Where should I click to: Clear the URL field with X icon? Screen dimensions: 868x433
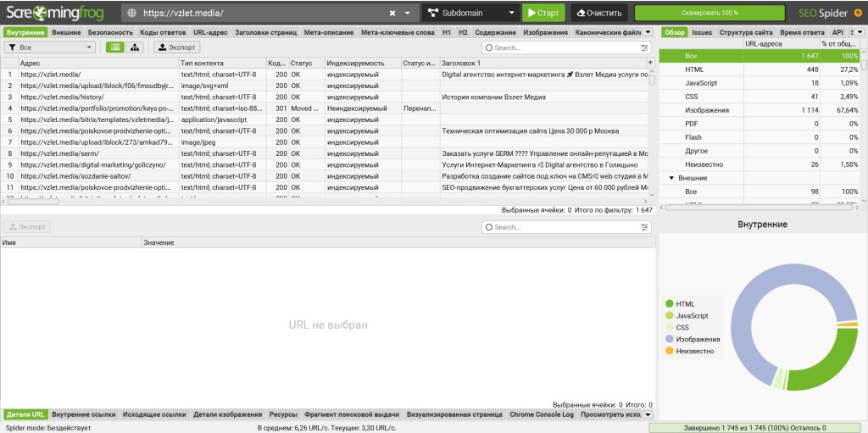click(x=392, y=13)
